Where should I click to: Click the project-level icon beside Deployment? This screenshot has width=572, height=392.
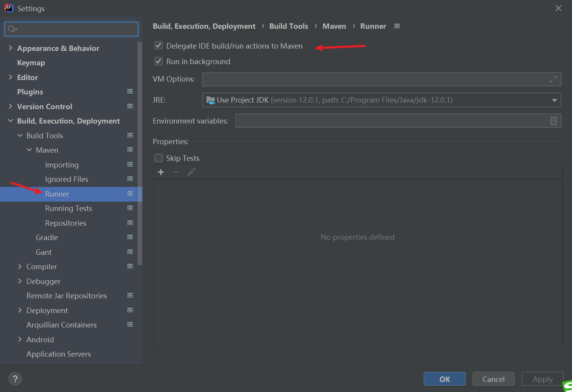click(x=130, y=310)
